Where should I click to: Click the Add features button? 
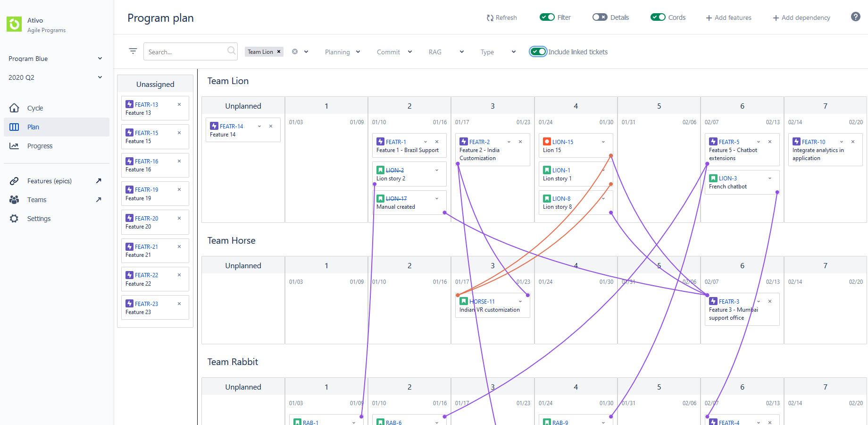point(728,17)
